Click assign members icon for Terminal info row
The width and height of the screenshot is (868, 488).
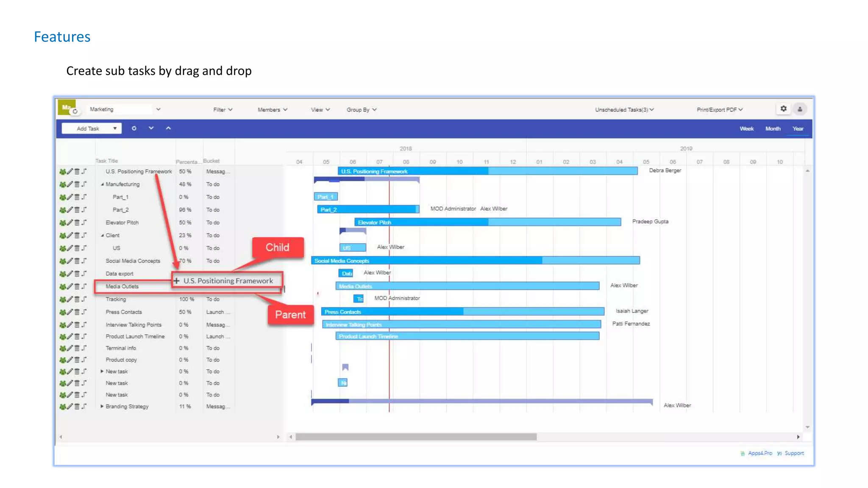62,348
